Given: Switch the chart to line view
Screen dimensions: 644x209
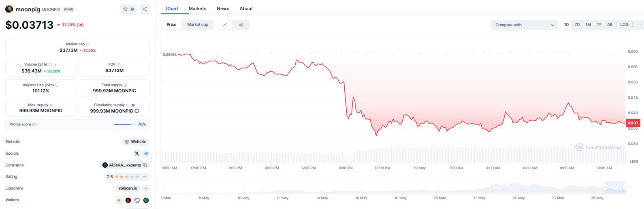Looking at the screenshot, I should tap(225, 25).
